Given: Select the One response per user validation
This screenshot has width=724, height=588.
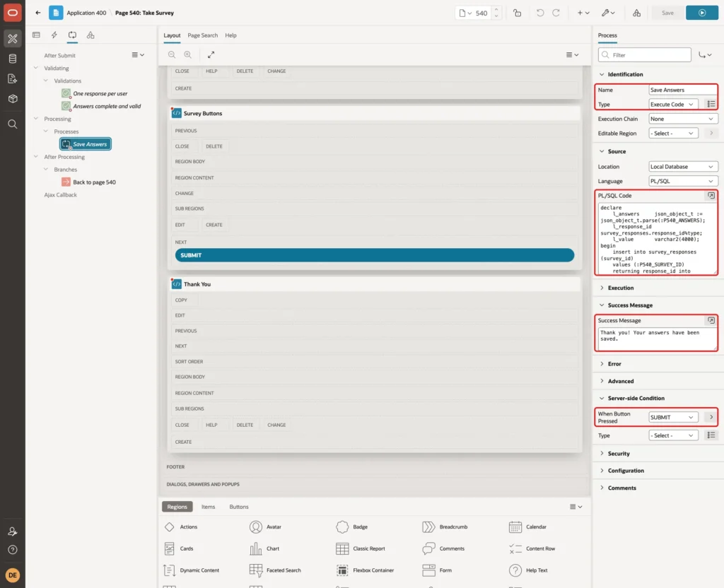Looking at the screenshot, I should coord(95,93).
